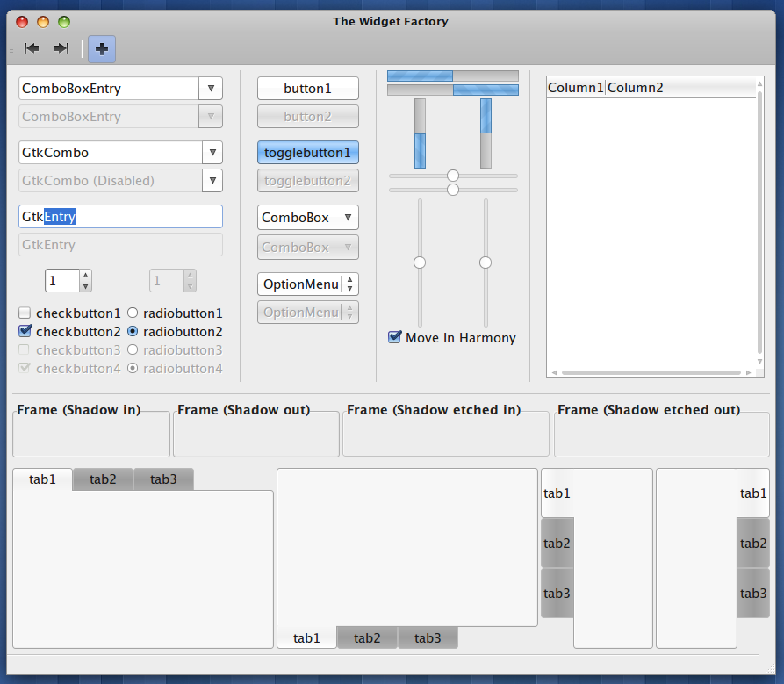Select tab1 in bottom-tab notebook
The width and height of the screenshot is (784, 684).
[306, 638]
